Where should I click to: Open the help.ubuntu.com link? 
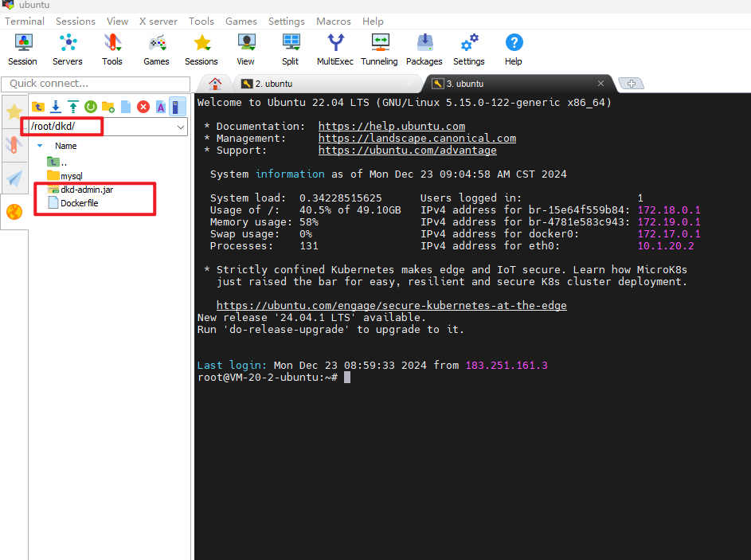coord(391,126)
